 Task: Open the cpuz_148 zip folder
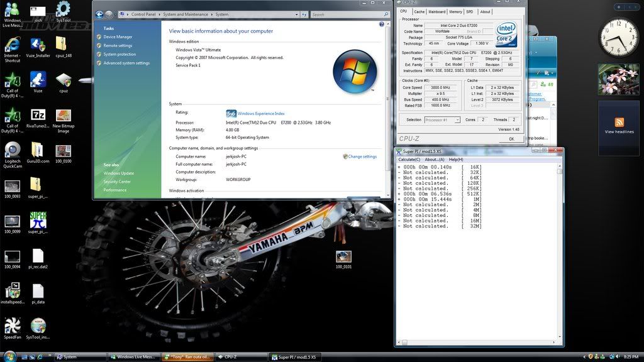tap(64, 47)
